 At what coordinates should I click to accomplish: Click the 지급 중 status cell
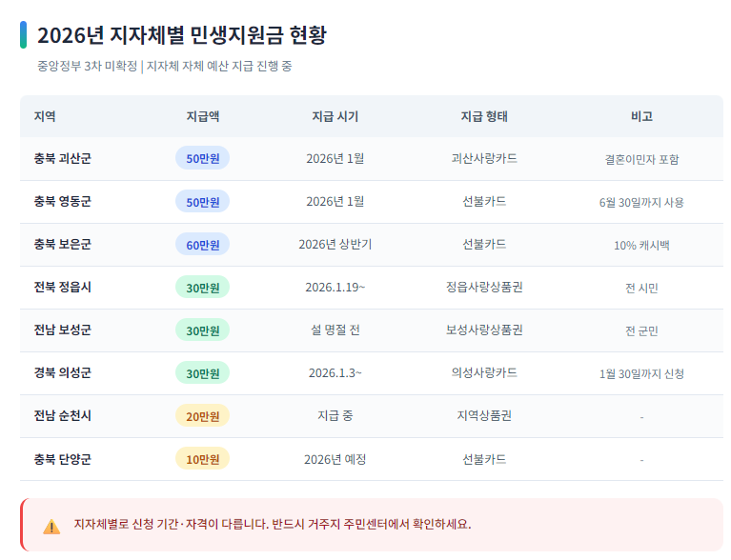click(x=335, y=415)
